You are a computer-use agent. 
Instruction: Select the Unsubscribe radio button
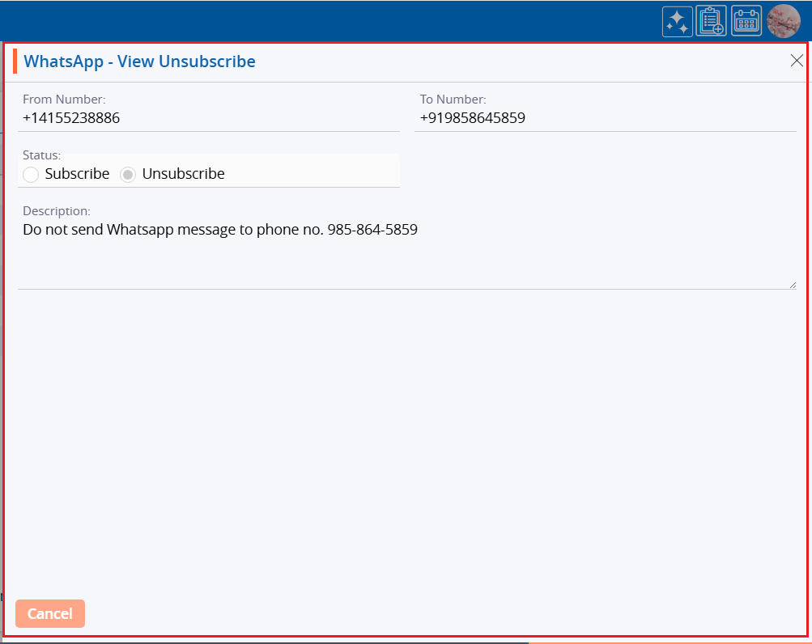pos(128,174)
